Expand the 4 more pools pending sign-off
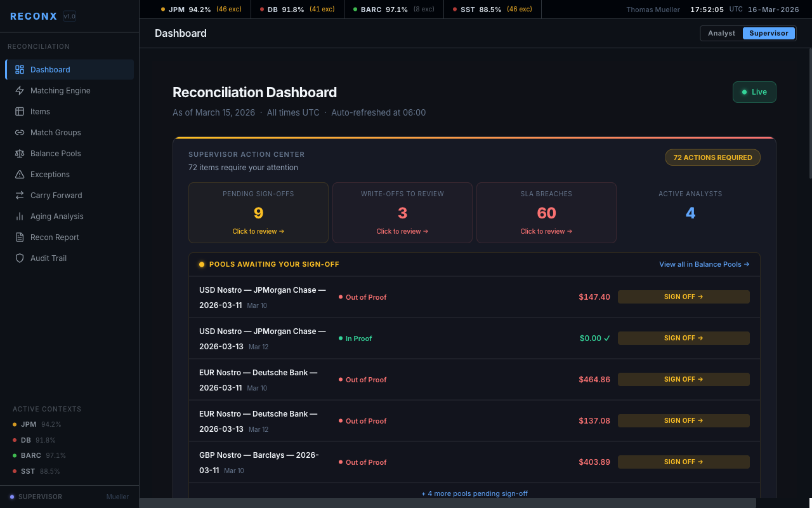The height and width of the screenshot is (508, 812). pyautogui.click(x=474, y=493)
